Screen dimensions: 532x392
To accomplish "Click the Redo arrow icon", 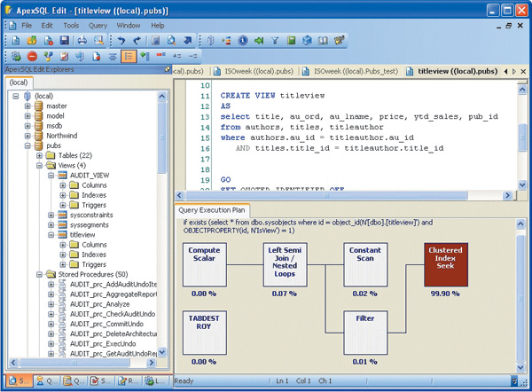I will (x=137, y=41).
